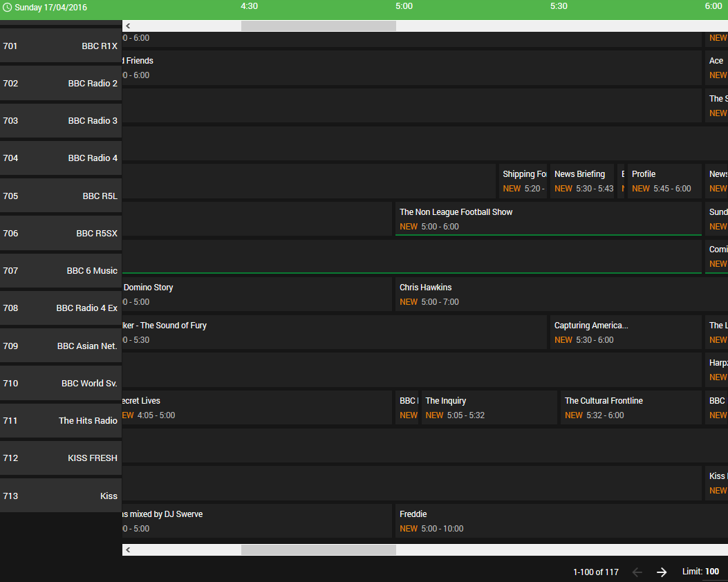Select channel 706 BBC R5SX
This screenshot has width=728, height=582.
point(61,233)
